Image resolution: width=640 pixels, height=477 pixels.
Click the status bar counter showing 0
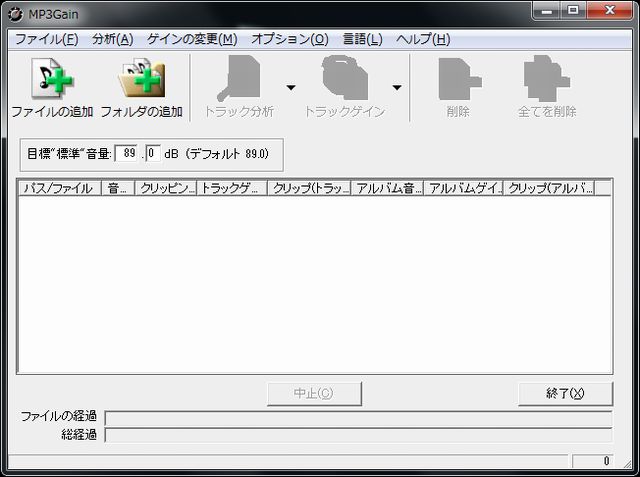[x=593, y=461]
